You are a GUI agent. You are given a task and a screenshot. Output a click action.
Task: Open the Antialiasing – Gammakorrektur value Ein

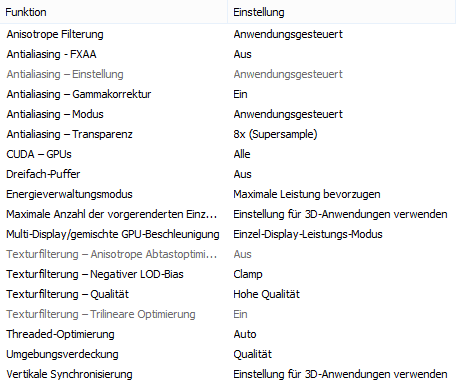coord(240,94)
